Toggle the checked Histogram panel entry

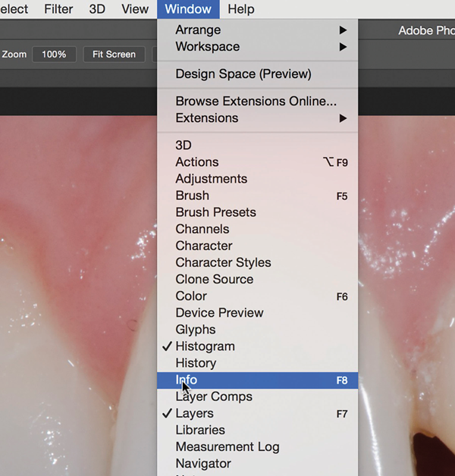[205, 346]
